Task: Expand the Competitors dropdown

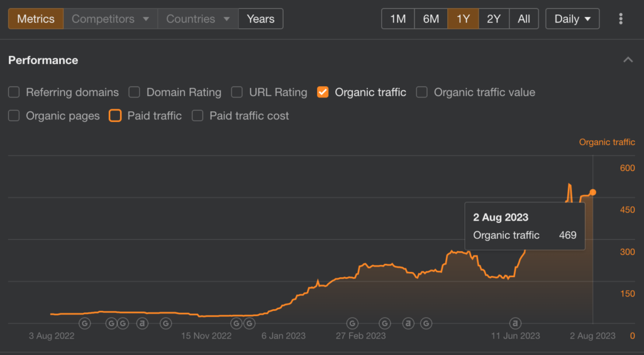Action: pyautogui.click(x=111, y=19)
